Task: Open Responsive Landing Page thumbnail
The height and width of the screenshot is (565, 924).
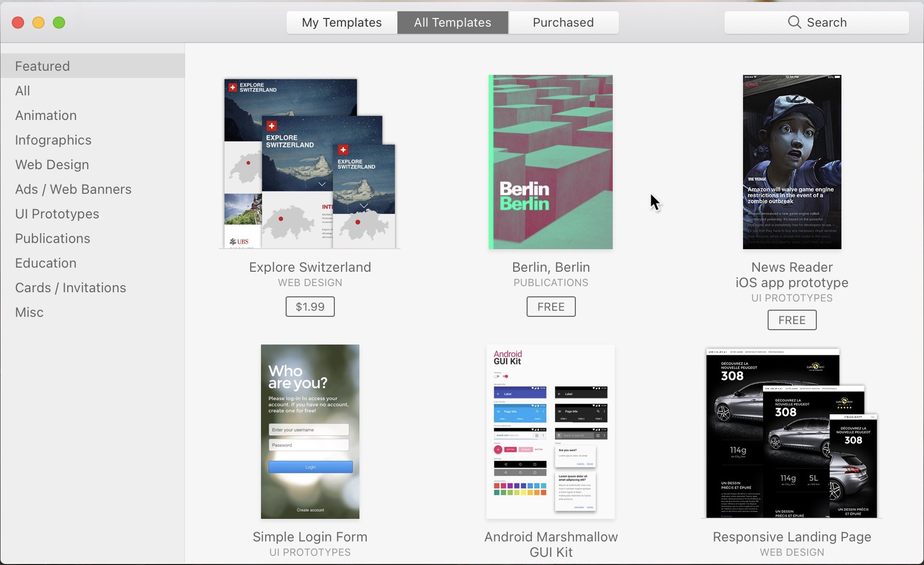Action: [x=792, y=433]
